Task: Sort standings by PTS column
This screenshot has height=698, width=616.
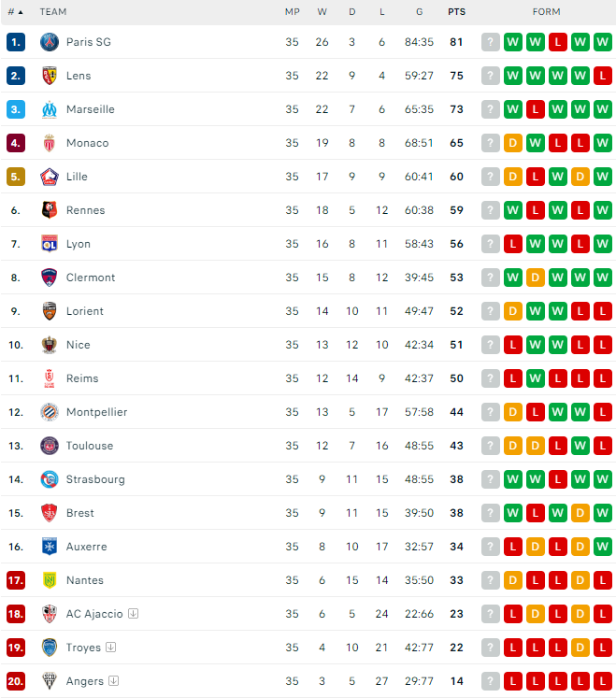Action: click(x=456, y=12)
